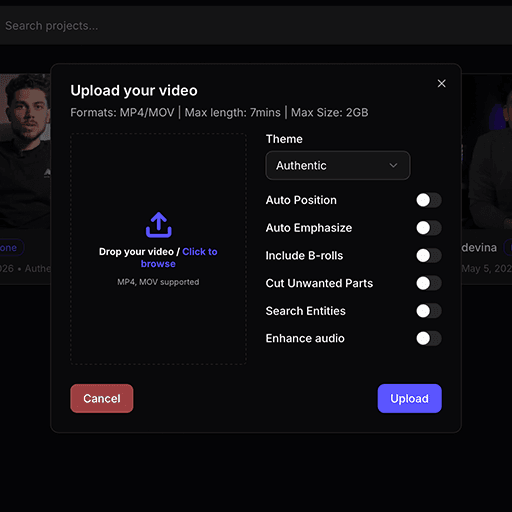Open the left background project thumbnail
Image resolution: width=512 pixels, height=512 pixels.
pos(25,152)
